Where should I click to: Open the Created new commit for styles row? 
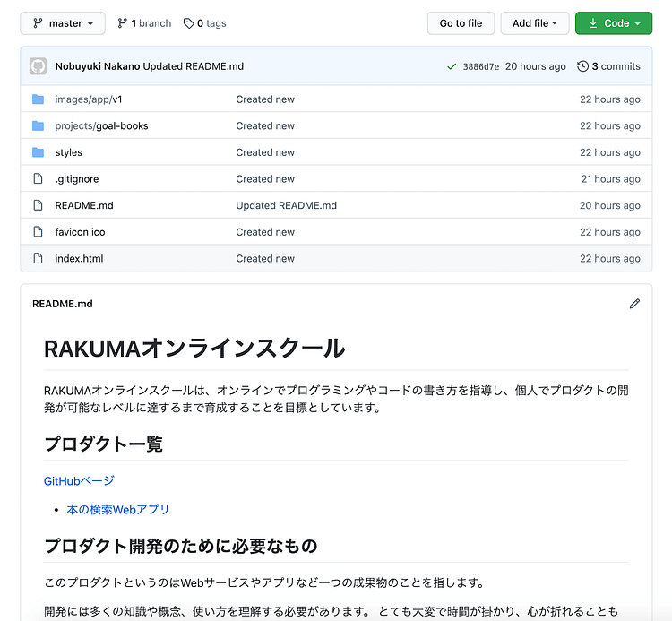tap(265, 152)
